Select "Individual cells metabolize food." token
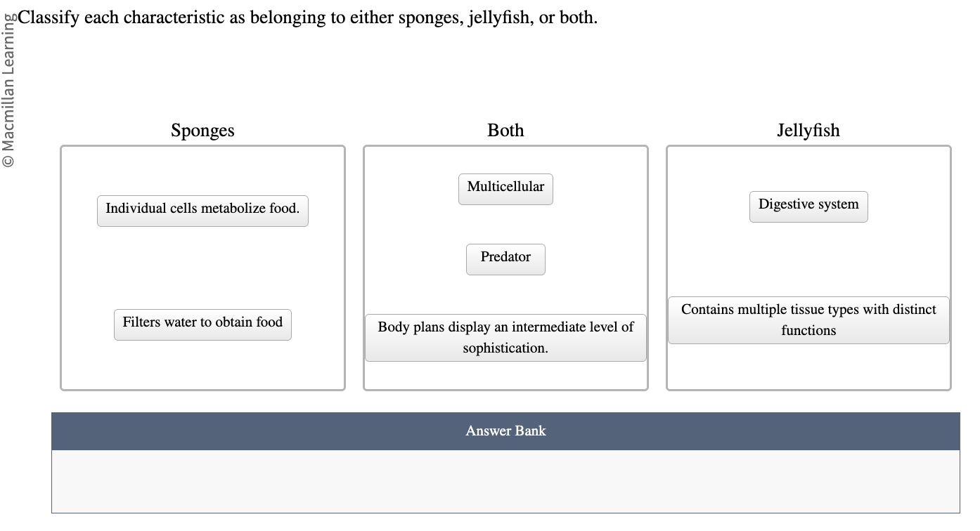This screenshot has width=980, height=531. (202, 209)
